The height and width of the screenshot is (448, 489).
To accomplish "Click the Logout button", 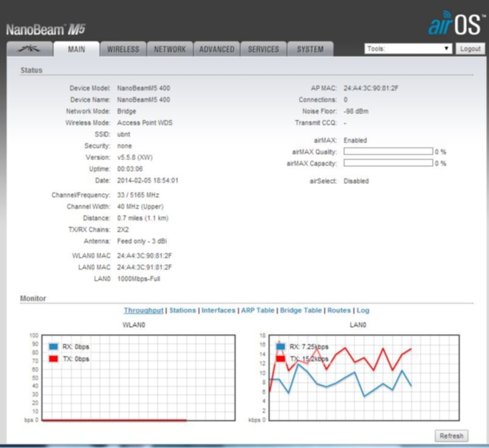I will pos(470,49).
